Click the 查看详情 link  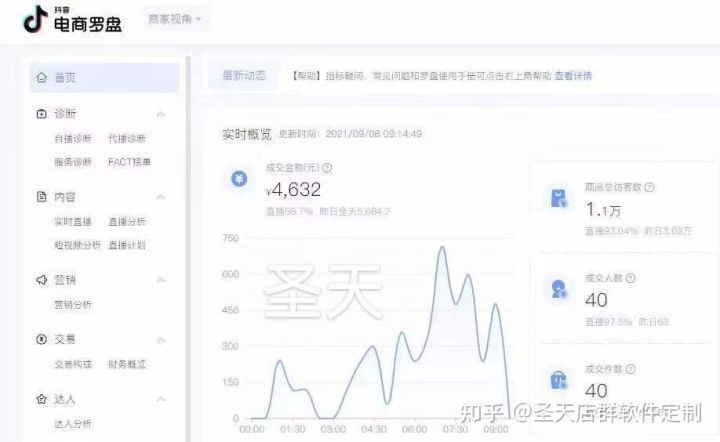tap(573, 75)
